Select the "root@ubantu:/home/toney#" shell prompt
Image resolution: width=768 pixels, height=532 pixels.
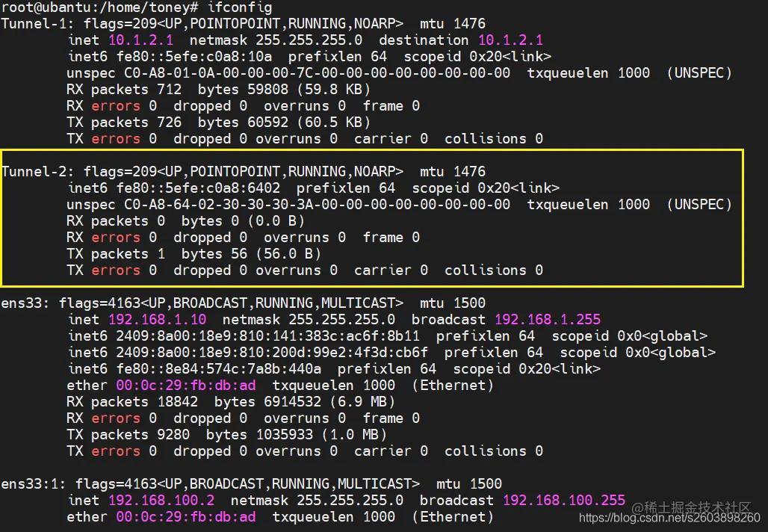[99, 7]
